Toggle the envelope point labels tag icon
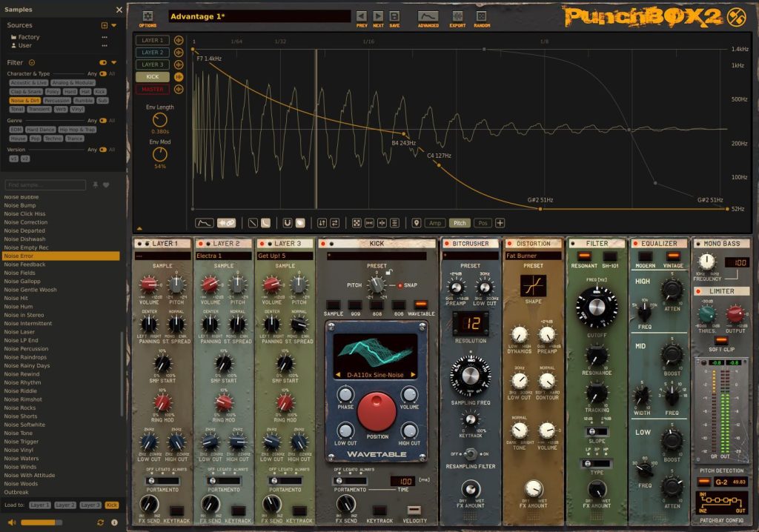The image size is (759, 532). pos(300,223)
